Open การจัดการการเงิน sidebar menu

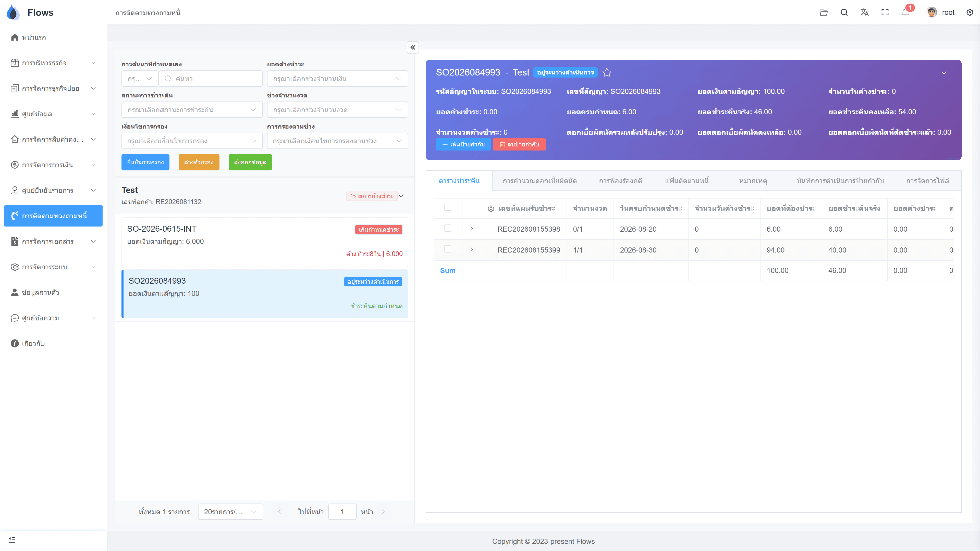tap(53, 165)
